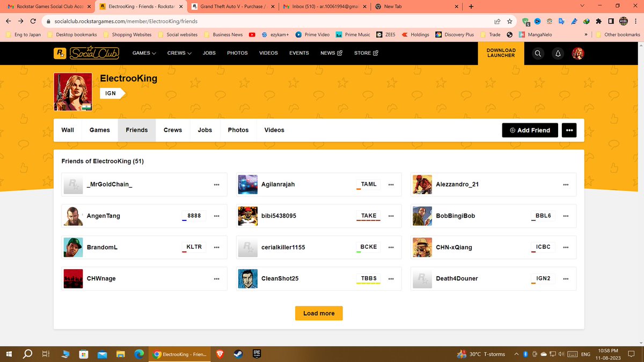
Task: Open the PHOTOS menu item
Action: pos(237,53)
